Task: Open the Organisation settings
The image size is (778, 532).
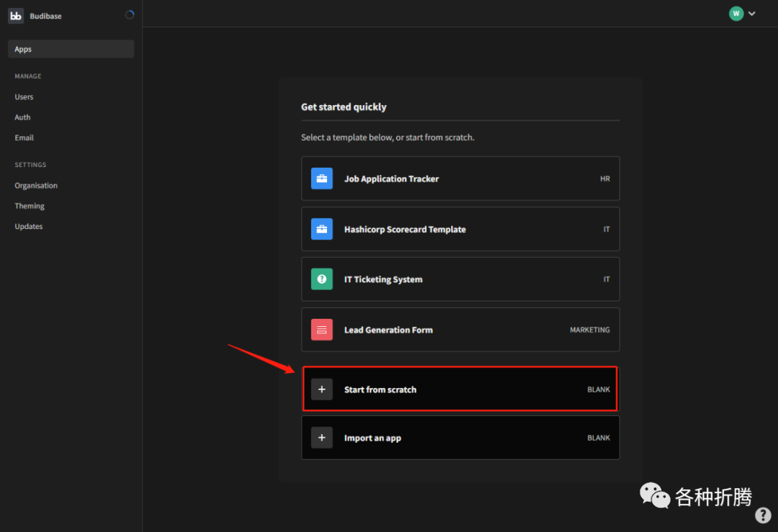Action: pos(36,186)
